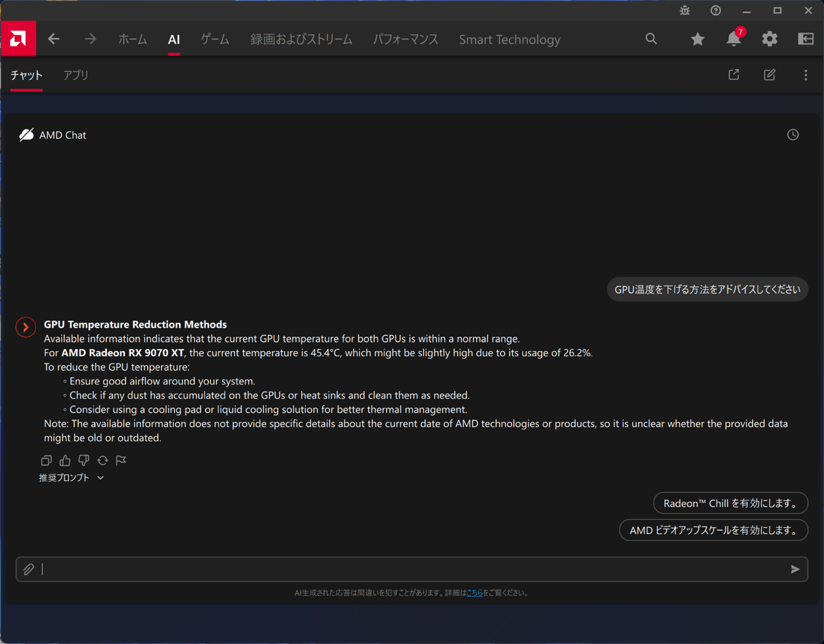Open chat history clock icon
This screenshot has width=824, height=644.
pos(793,135)
